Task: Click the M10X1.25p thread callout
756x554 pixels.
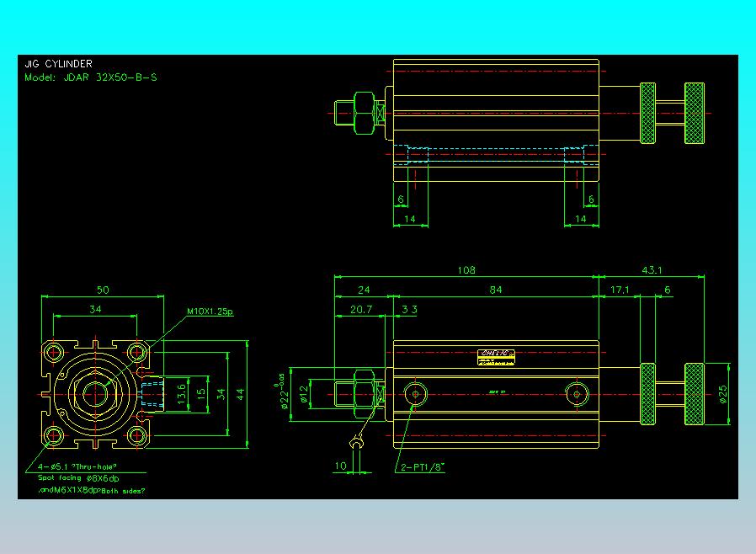Action: coord(210,312)
